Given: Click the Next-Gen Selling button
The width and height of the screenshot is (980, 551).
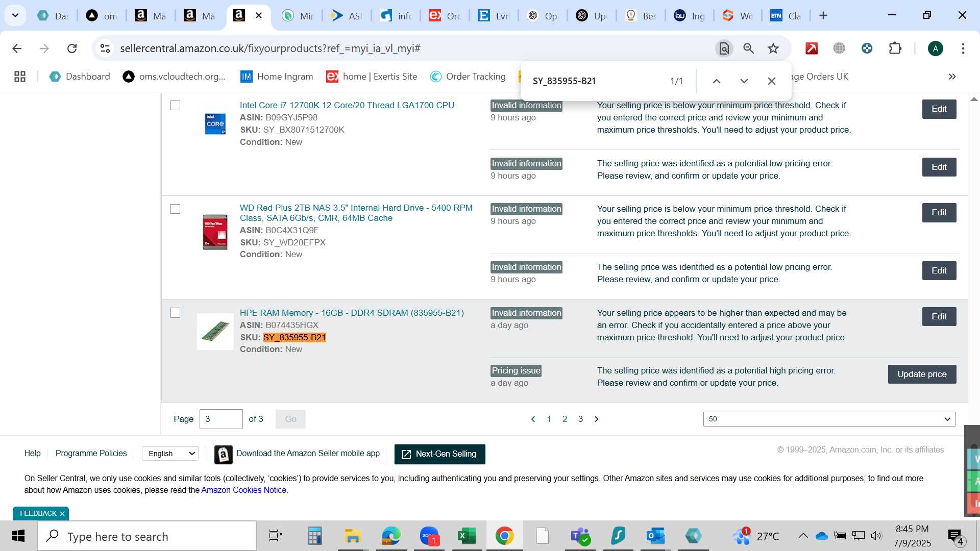Looking at the screenshot, I should coord(439,454).
